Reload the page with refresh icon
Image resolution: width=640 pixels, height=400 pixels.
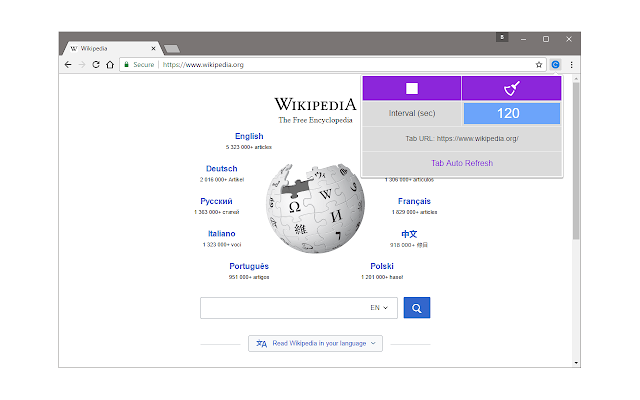[96, 64]
